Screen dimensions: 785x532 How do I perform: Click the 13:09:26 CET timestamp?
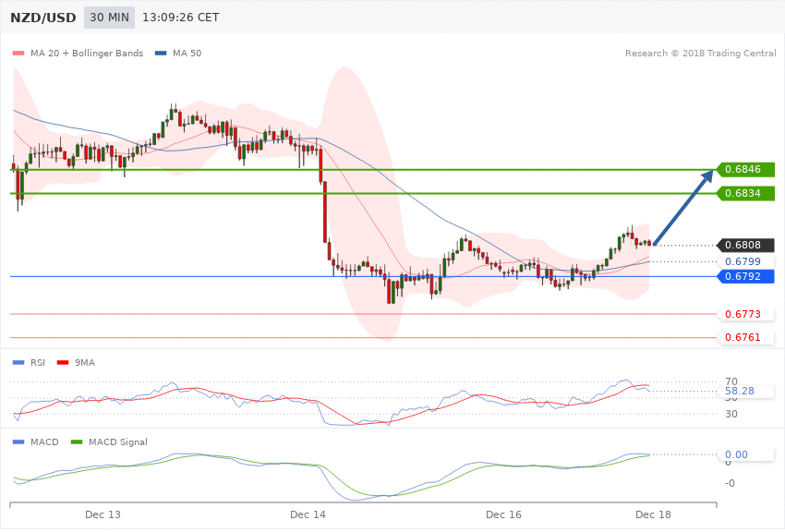point(181,18)
